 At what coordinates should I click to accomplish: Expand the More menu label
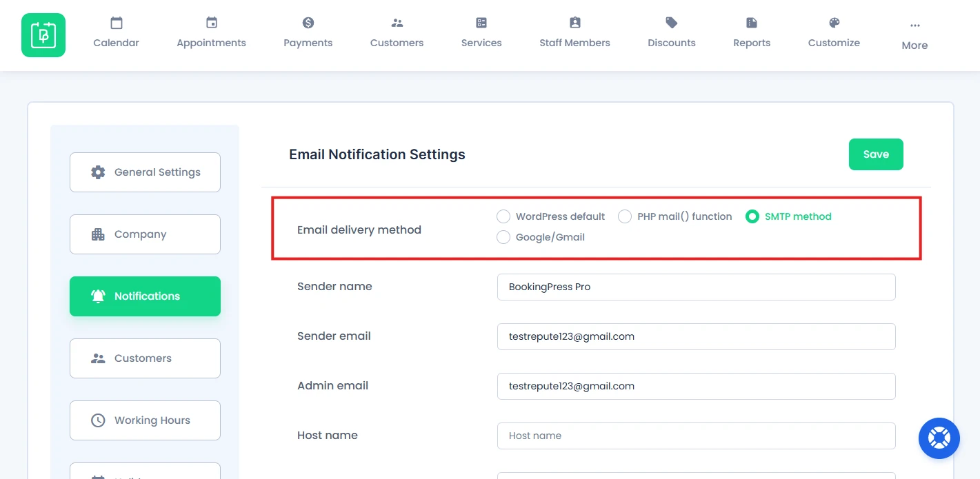point(915,45)
